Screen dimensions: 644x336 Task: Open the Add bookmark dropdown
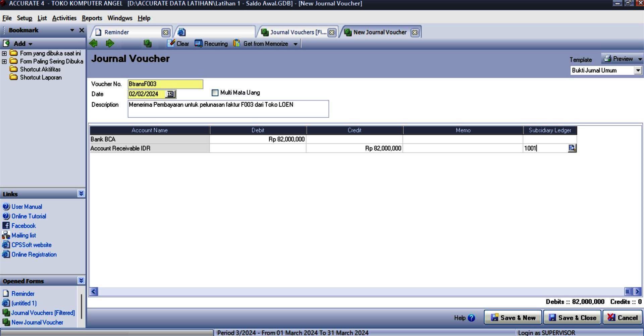coord(30,44)
